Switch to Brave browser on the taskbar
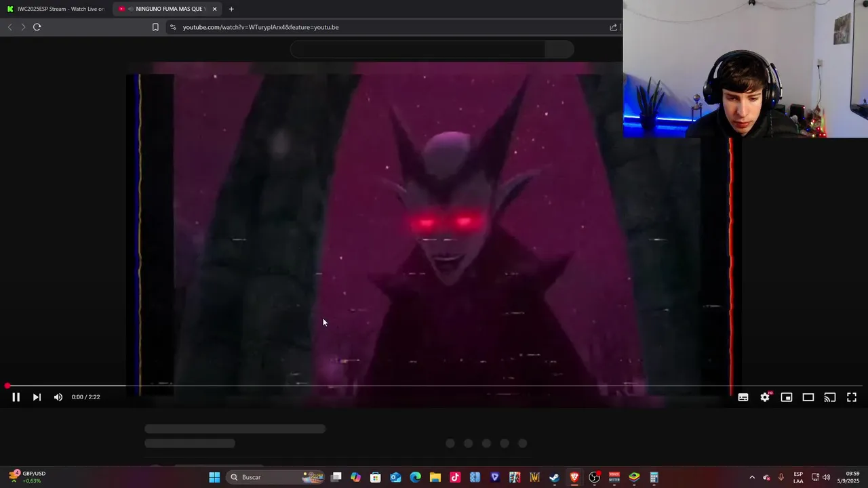 point(574,477)
